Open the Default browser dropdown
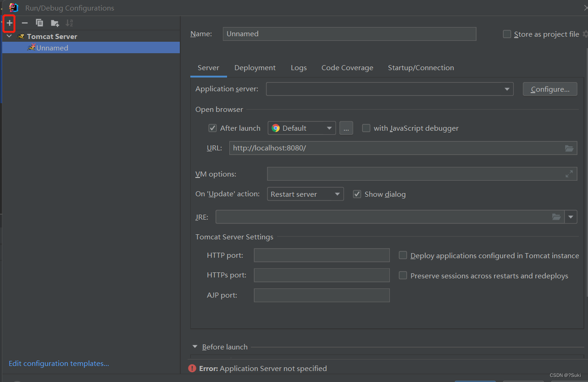The width and height of the screenshot is (588, 382). tap(302, 128)
